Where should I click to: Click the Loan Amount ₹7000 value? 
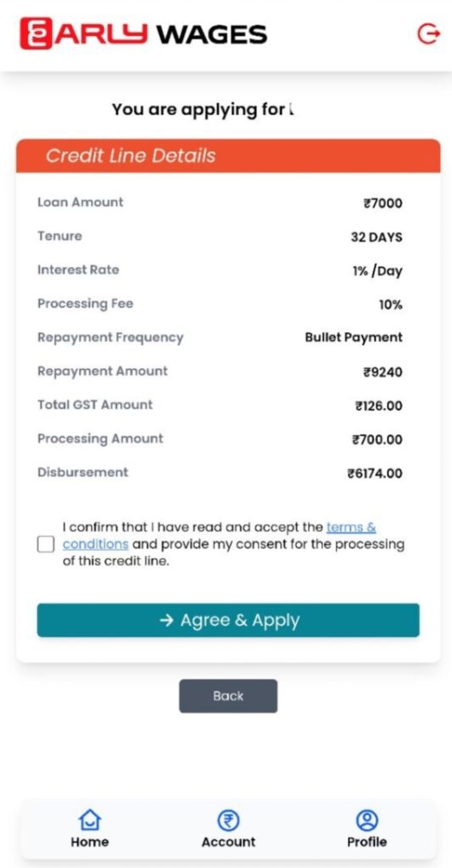click(x=382, y=203)
